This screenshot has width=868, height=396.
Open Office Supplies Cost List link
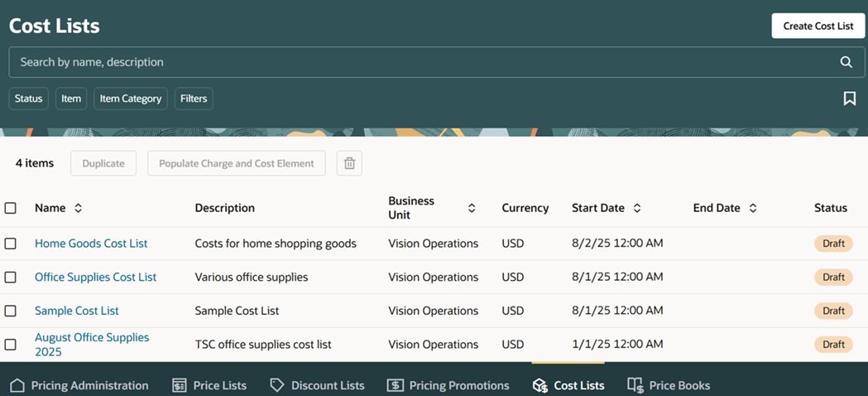pos(95,277)
